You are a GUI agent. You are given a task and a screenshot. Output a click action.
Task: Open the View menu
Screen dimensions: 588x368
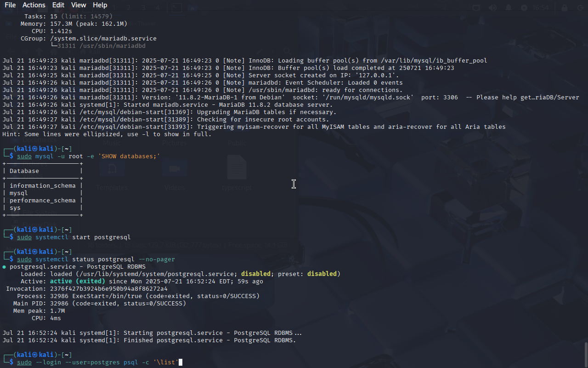(79, 5)
